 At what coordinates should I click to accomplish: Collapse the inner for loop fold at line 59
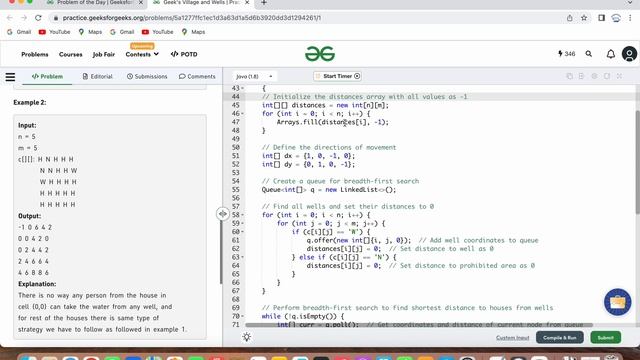pyautogui.click(x=242, y=223)
